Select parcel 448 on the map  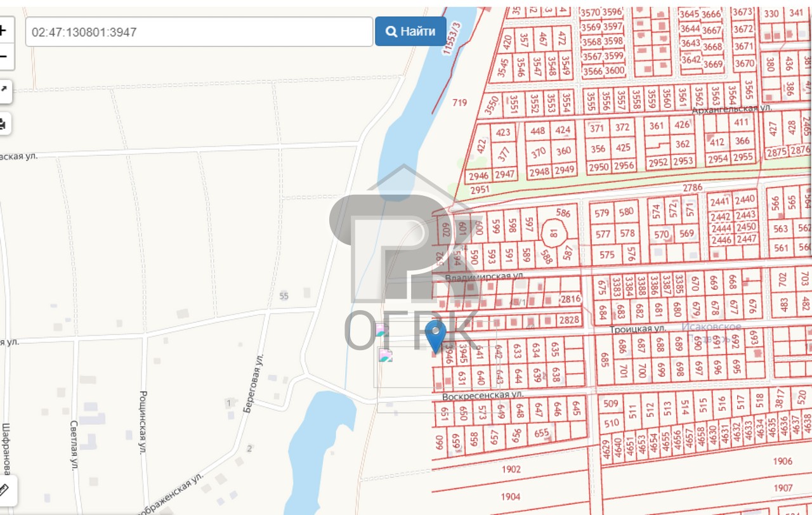(x=538, y=131)
